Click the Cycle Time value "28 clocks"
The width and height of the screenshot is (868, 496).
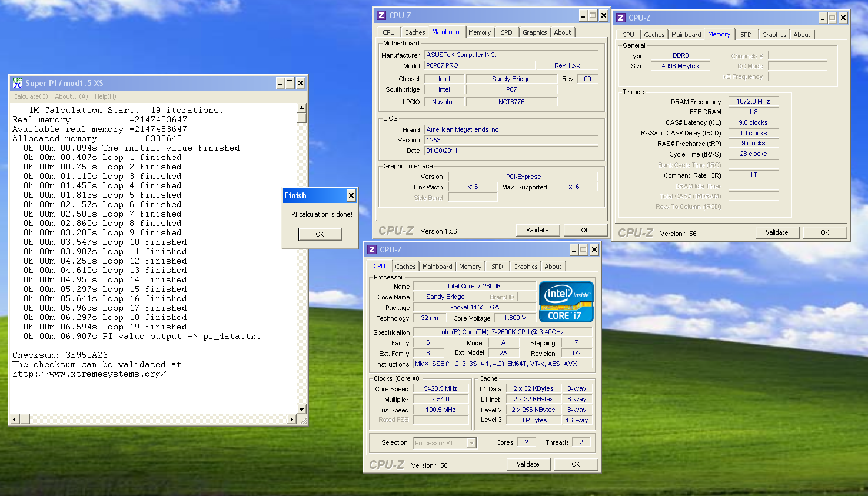point(753,154)
